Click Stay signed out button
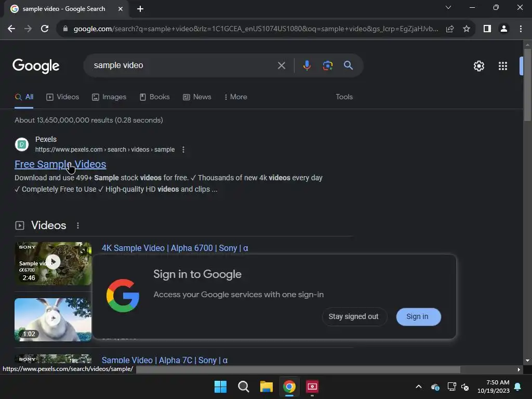The image size is (532, 399). tap(353, 316)
